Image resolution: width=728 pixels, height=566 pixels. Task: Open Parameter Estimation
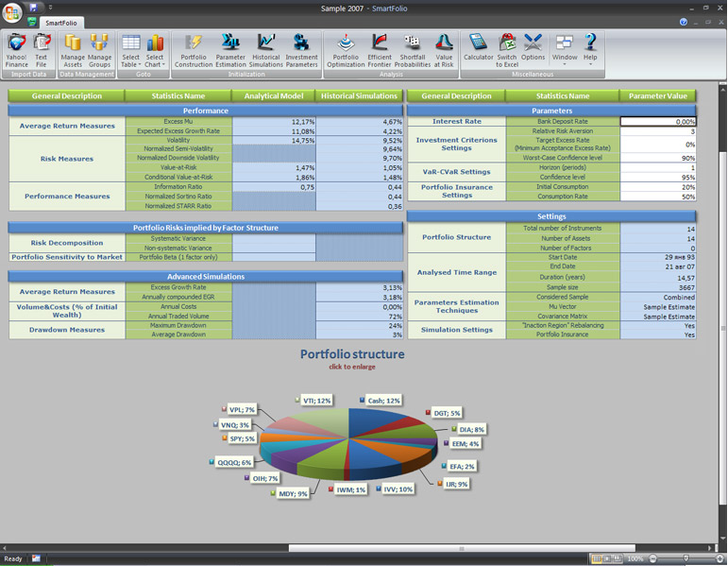coord(230,51)
